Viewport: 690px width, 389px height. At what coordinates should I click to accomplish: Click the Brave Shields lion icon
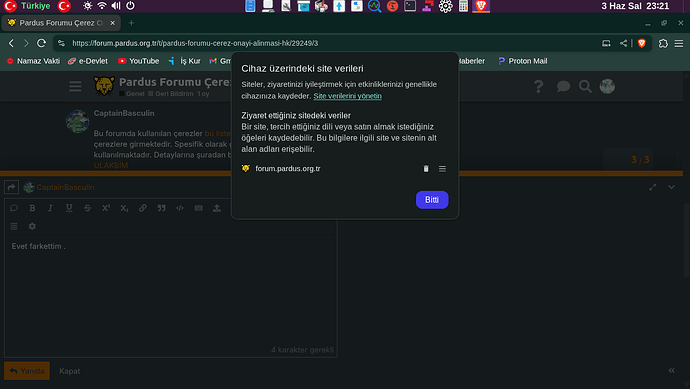point(642,43)
